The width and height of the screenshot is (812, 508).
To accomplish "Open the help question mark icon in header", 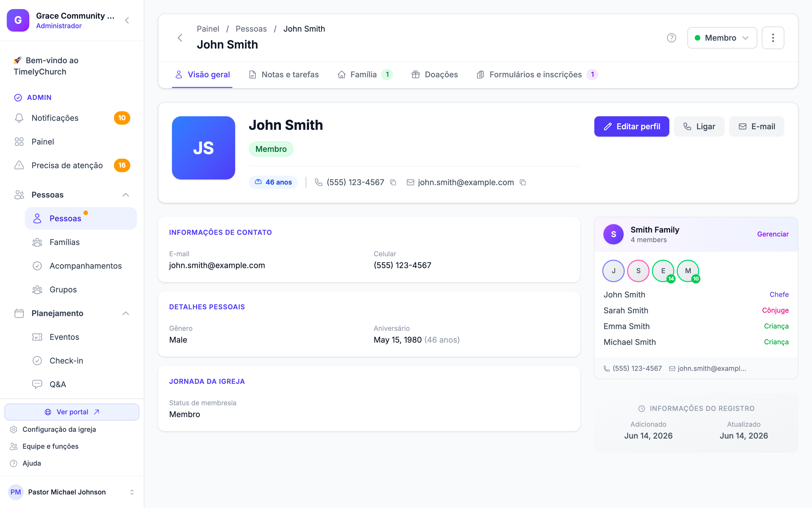I will [671, 38].
